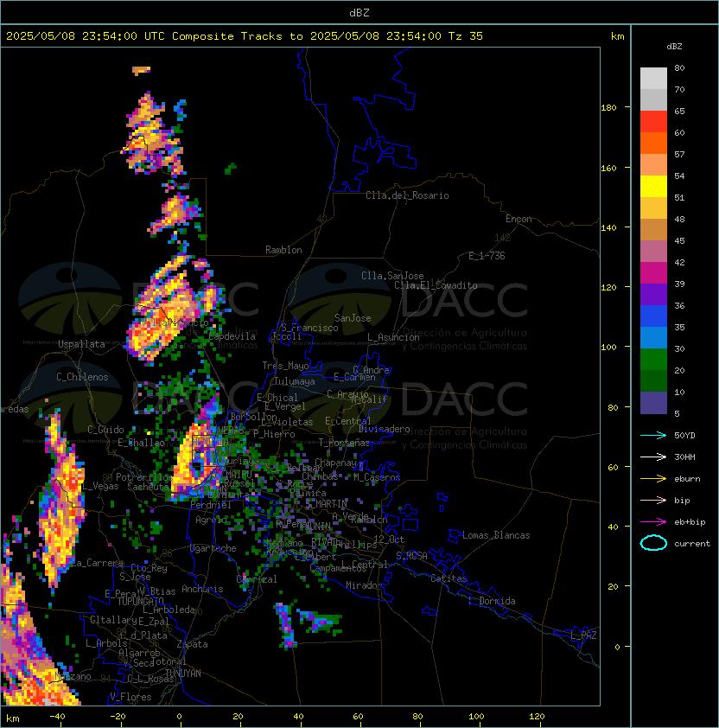Click the '65' dBZ legend value
Screen dimensions: 719x728
(679, 111)
